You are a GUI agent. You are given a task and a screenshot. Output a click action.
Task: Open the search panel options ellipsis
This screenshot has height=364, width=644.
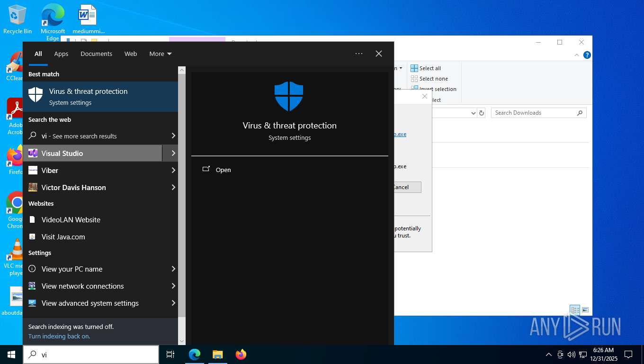click(x=359, y=54)
